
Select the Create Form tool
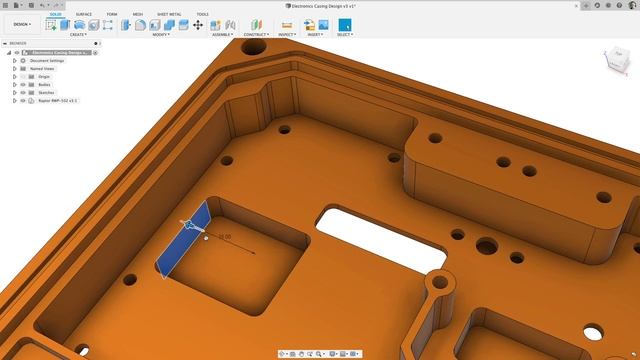107,25
